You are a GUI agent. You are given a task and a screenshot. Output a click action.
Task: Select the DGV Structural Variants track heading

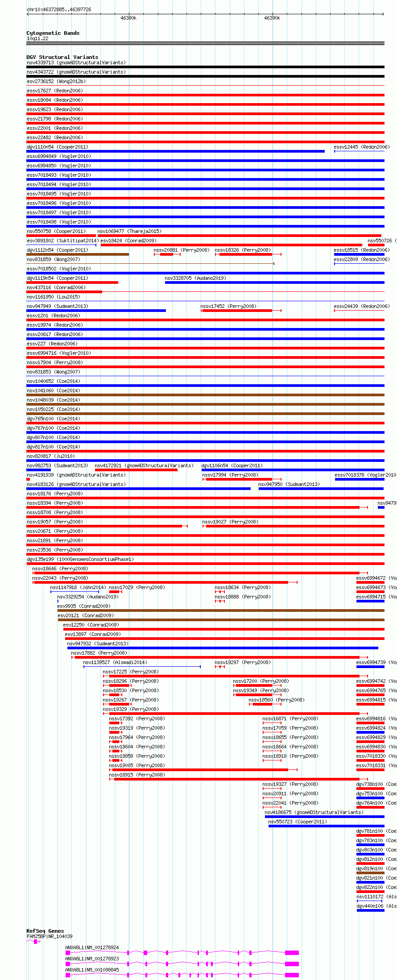pyautogui.click(x=62, y=57)
